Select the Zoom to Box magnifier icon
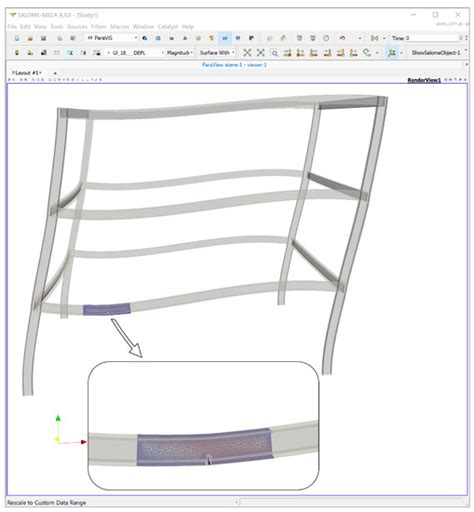This screenshot has height=512, width=474. pos(274,53)
